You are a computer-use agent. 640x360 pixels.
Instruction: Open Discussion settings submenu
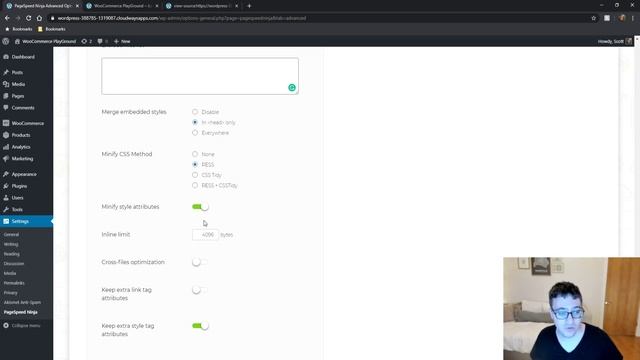pos(14,264)
